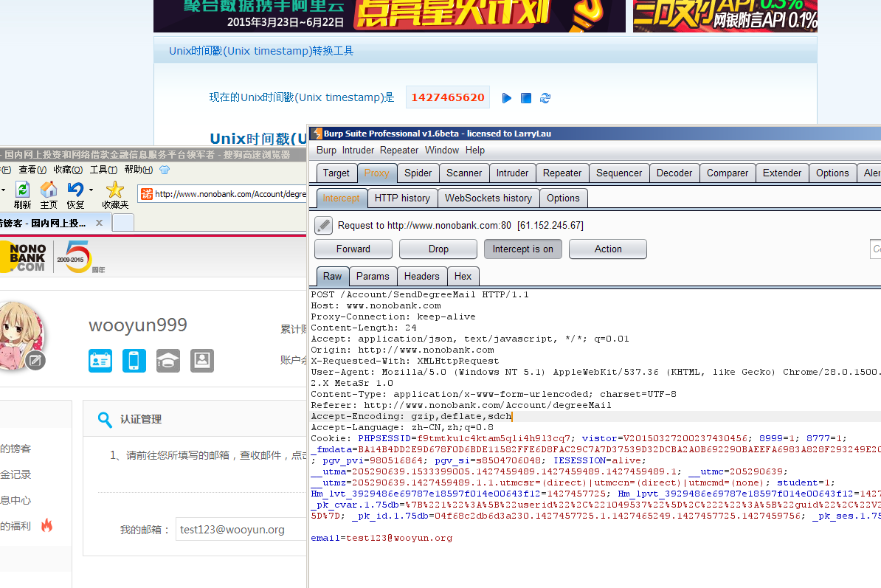Open the 查看(V) browser menu
Image resolution: width=881 pixels, height=588 pixels.
point(32,170)
